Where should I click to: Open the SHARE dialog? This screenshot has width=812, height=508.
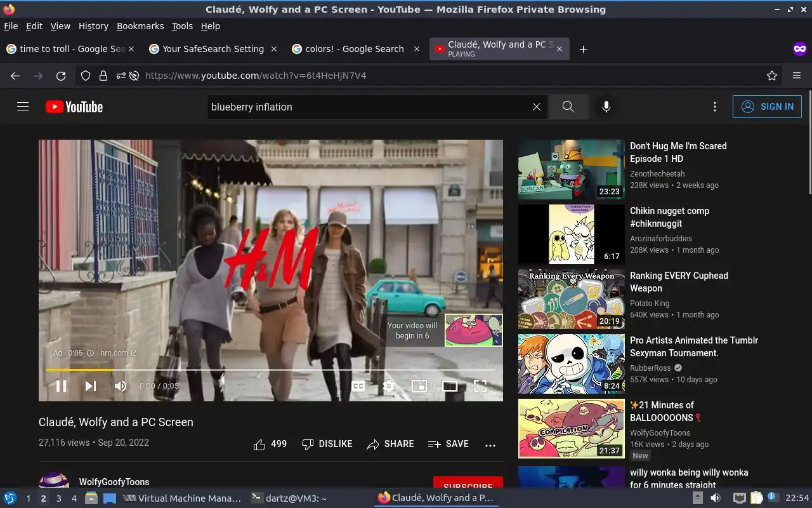pos(390,444)
